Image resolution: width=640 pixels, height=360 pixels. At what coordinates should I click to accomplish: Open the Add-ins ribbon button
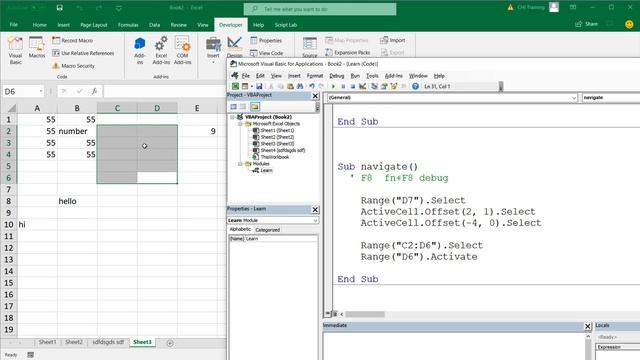tap(140, 51)
